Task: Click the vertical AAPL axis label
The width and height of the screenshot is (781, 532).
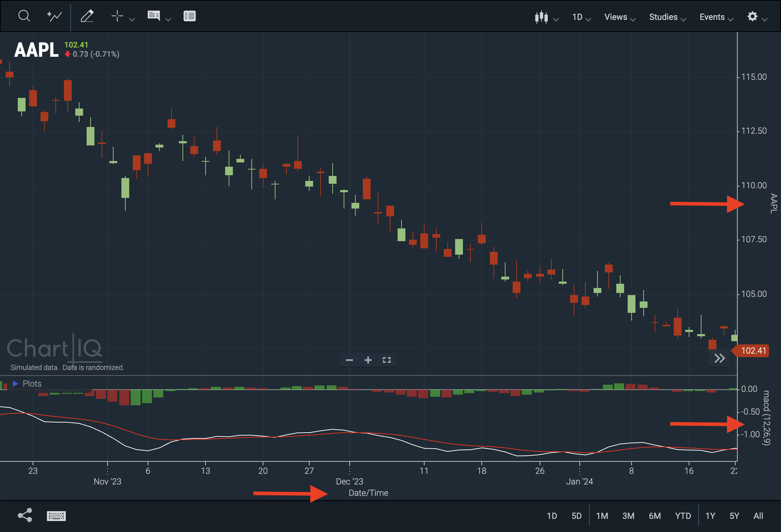Action: pos(774,203)
